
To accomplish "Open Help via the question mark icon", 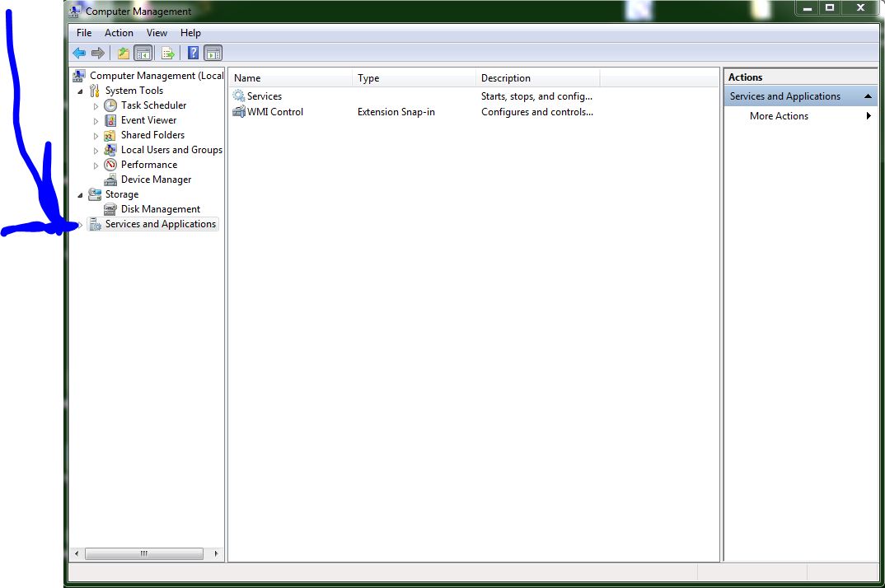I will coord(193,54).
